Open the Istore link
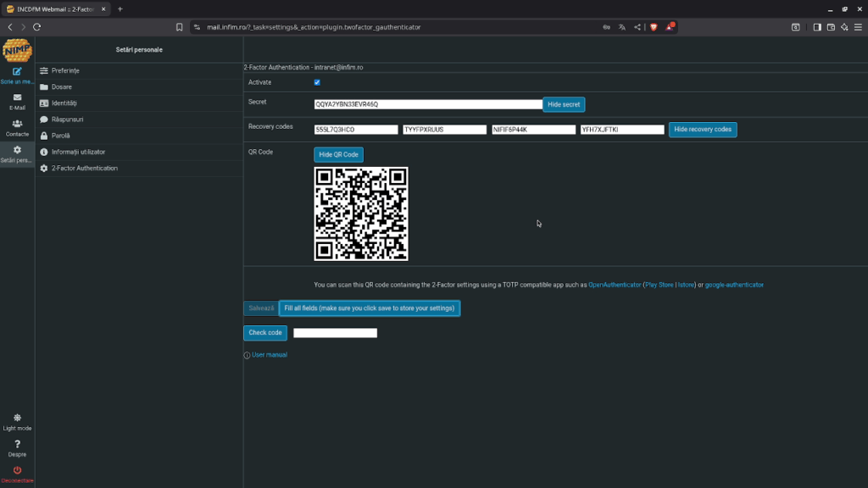Screen dimensions: 868x488 [x=686, y=285]
